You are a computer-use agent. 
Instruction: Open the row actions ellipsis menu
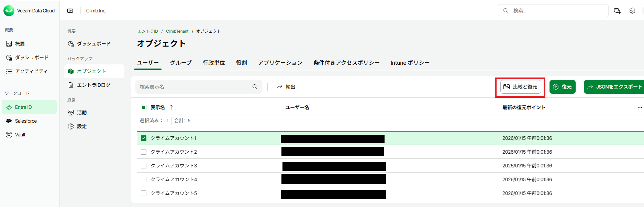click(x=640, y=107)
